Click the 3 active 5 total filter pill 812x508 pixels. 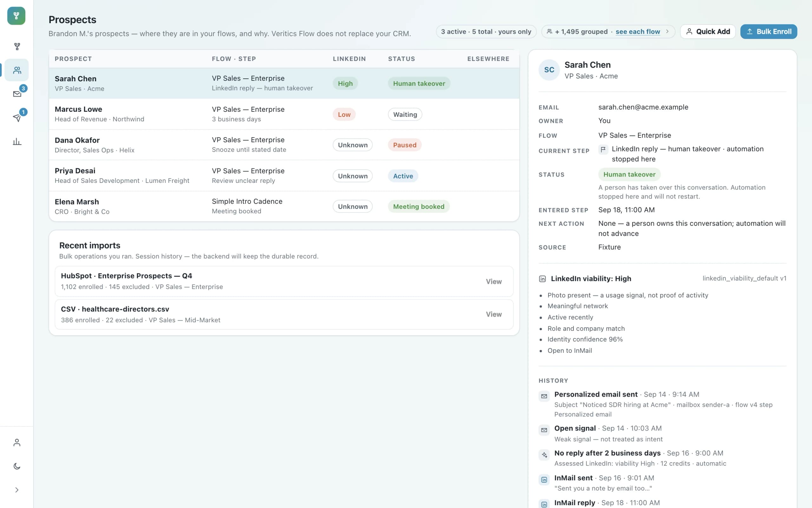click(x=486, y=31)
